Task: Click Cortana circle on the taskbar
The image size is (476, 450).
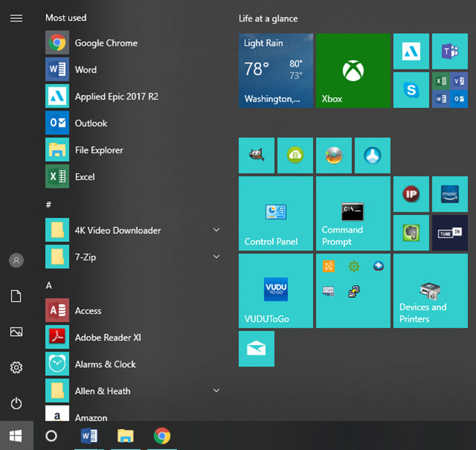Action: pos(51,436)
